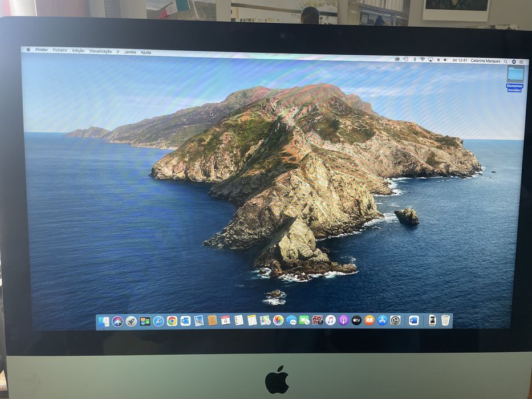Open FaceTime in the Dock
Viewport: 532px width, 399px height.
click(304, 320)
